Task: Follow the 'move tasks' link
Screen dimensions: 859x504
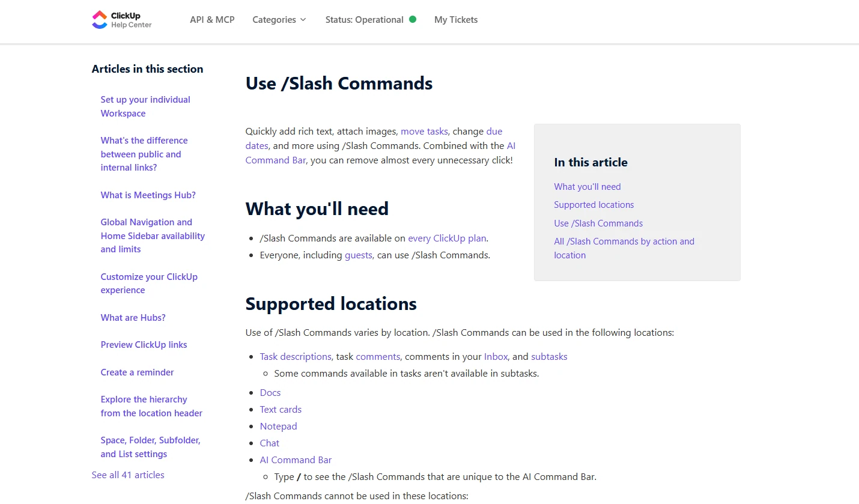Action: [x=425, y=132]
